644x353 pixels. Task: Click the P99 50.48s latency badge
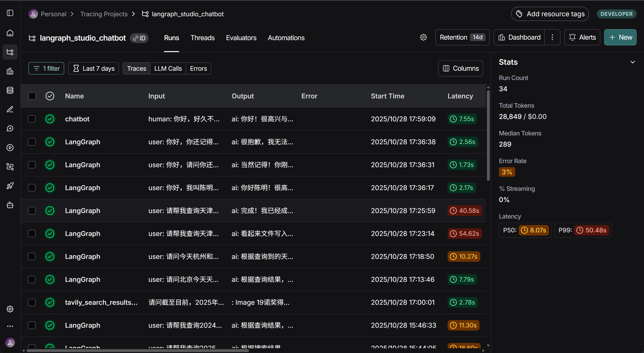click(x=591, y=230)
